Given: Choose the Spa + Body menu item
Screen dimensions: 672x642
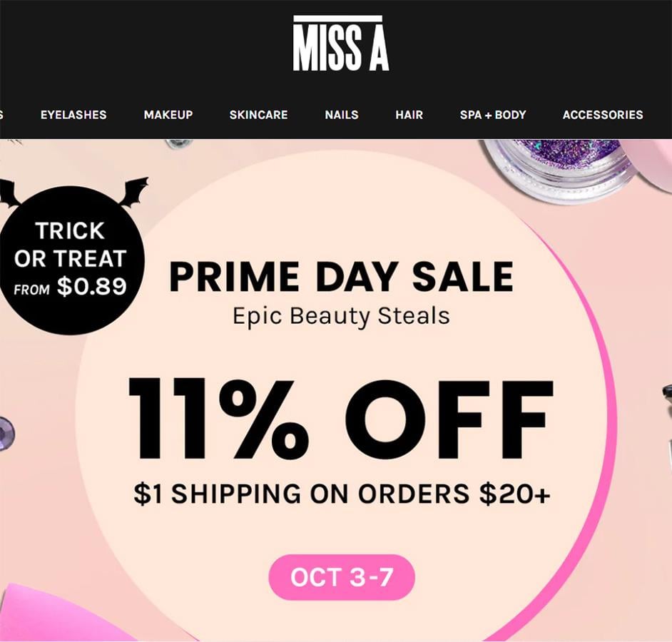Looking at the screenshot, I should point(493,115).
